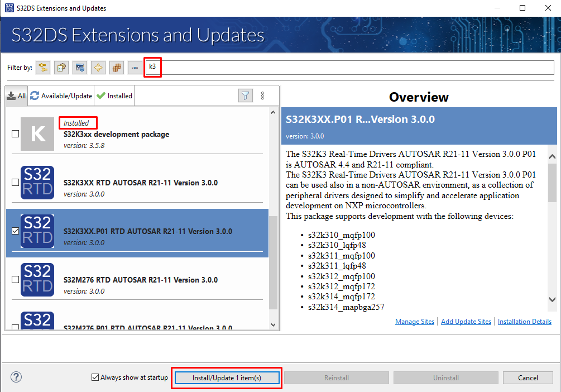Click the three-dots more filters icon
Screen dimensions: 561x392
(x=135, y=68)
